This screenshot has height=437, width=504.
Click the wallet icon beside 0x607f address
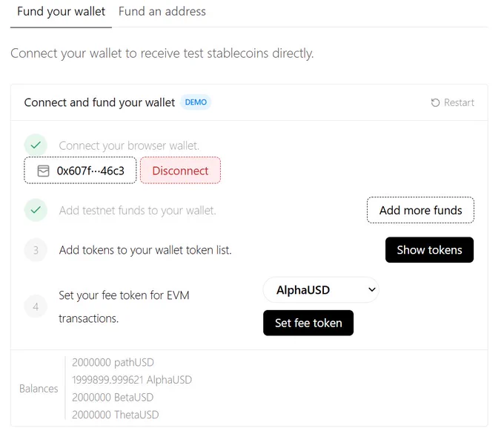pos(43,171)
